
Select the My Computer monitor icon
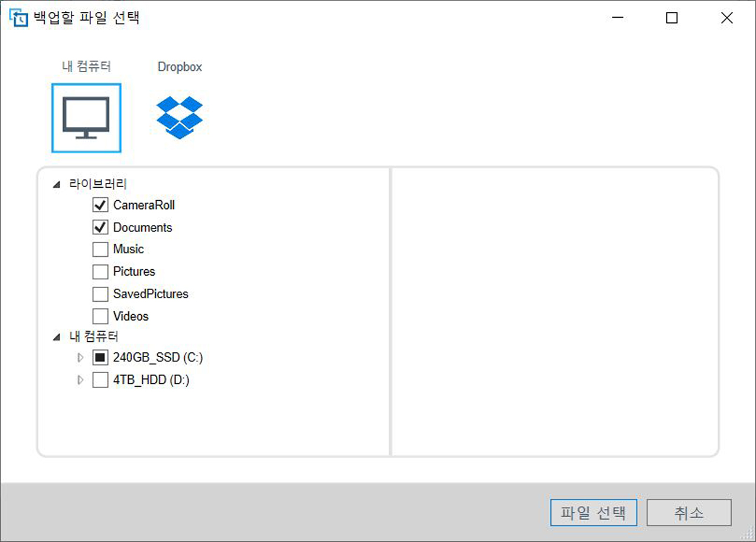pyautogui.click(x=86, y=117)
